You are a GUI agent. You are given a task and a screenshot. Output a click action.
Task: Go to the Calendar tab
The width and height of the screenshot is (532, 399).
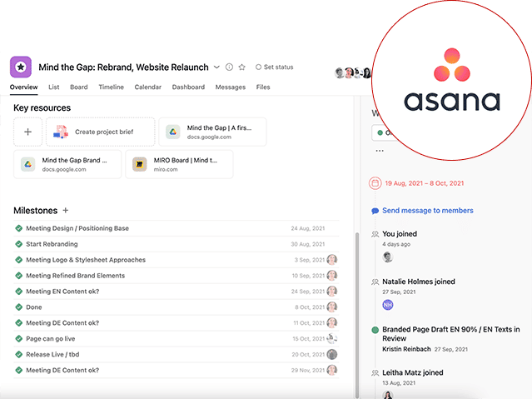click(x=148, y=87)
